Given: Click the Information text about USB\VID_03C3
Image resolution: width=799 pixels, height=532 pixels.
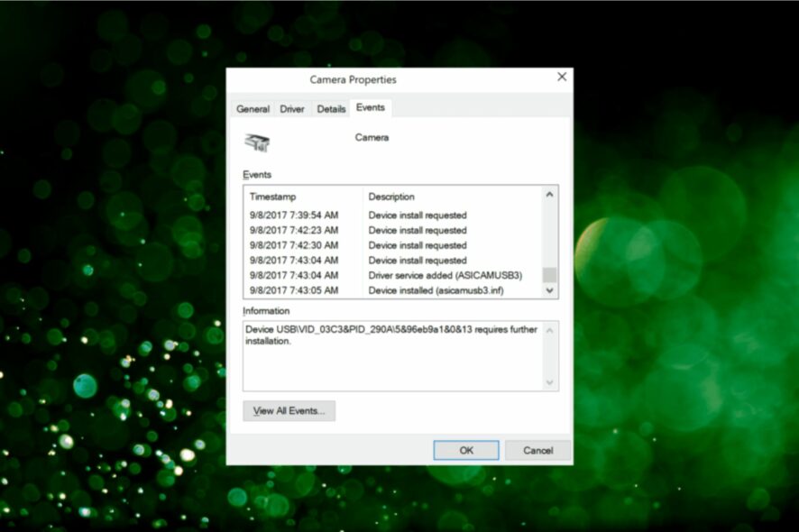Looking at the screenshot, I should 390,335.
